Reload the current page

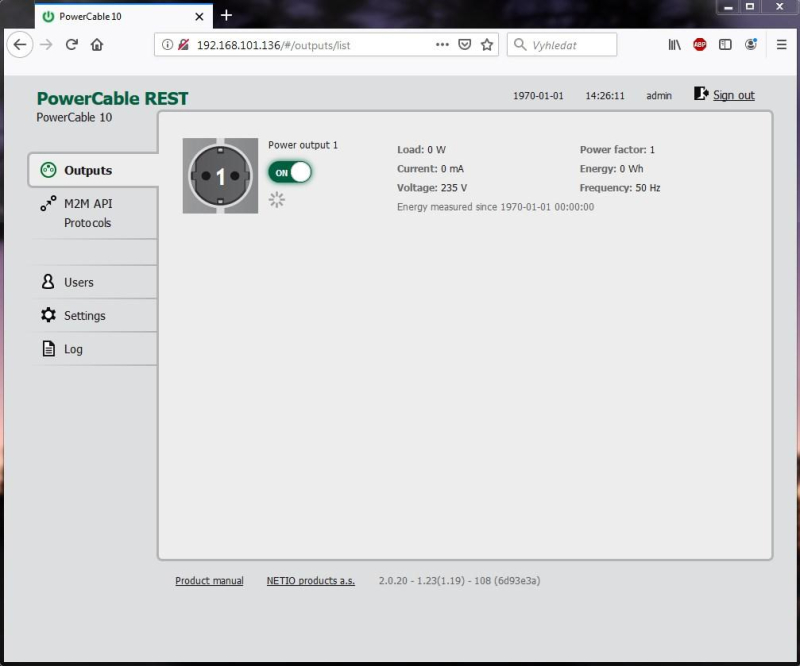coord(72,45)
